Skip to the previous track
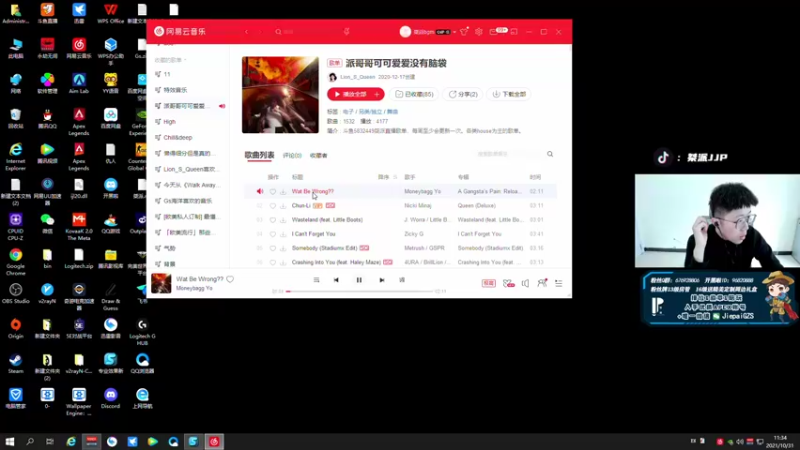800x450 pixels. click(x=336, y=280)
